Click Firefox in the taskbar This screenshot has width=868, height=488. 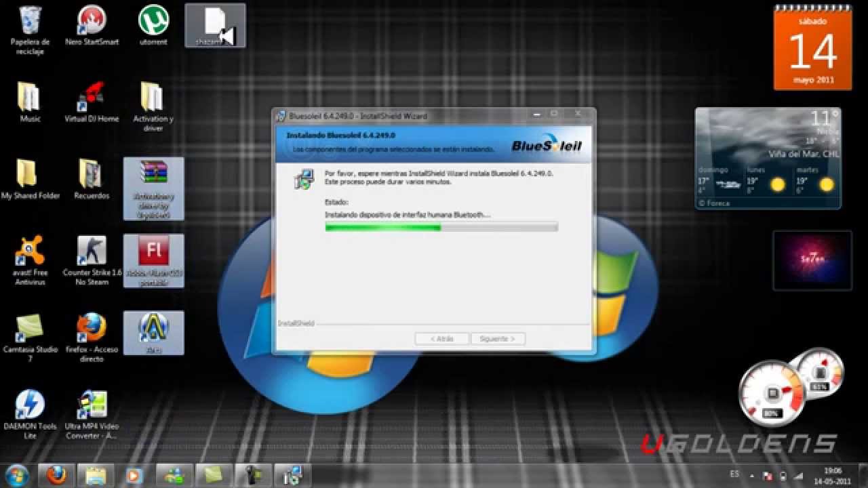pyautogui.click(x=57, y=475)
